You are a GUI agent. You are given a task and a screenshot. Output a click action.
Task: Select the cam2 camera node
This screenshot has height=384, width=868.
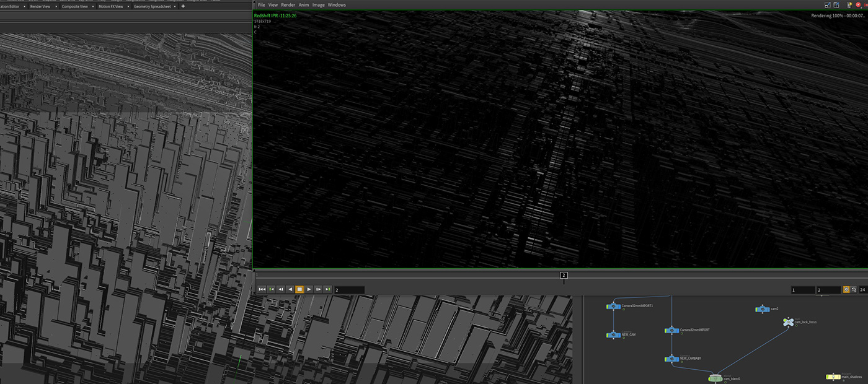coord(762,309)
